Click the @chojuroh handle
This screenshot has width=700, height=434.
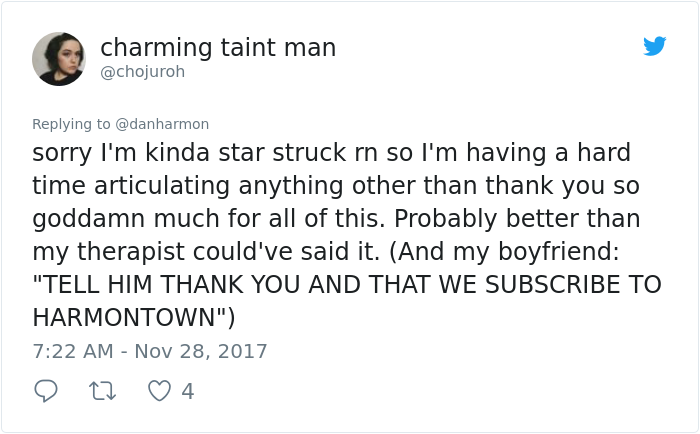(x=142, y=72)
